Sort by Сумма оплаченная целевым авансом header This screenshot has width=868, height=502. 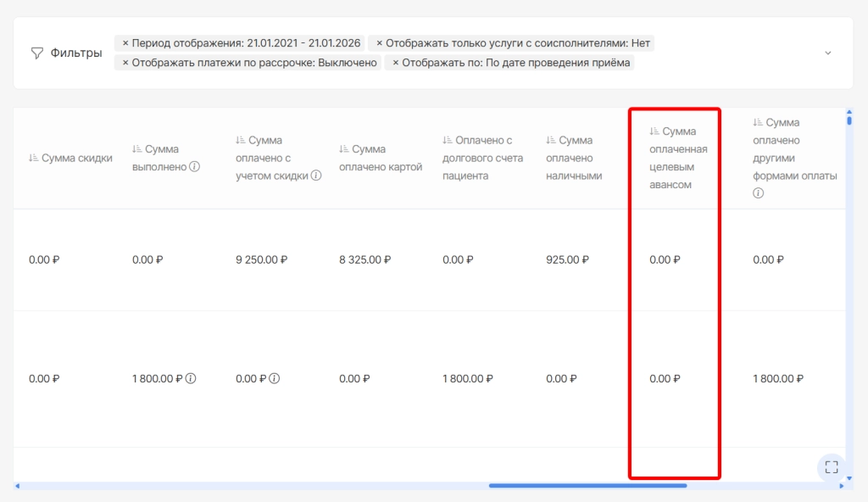pos(654,131)
